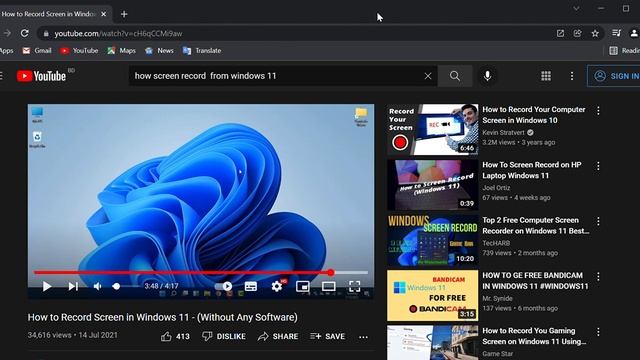Click the DISLIKE button
The image size is (640, 360).
(224, 336)
